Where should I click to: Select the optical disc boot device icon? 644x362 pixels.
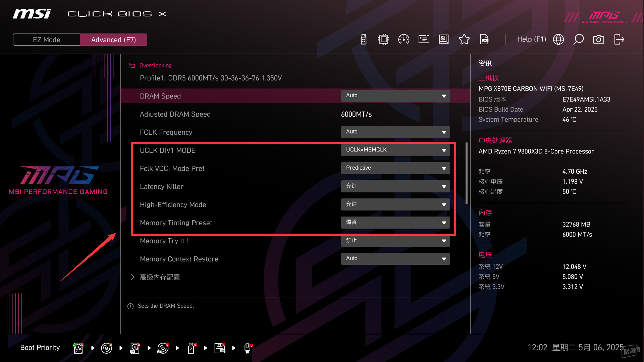click(x=107, y=348)
